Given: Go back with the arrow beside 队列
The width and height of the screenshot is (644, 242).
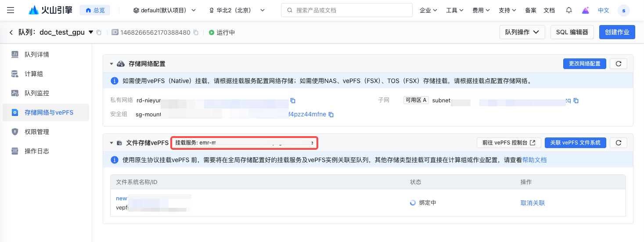Looking at the screenshot, I should [x=11, y=32].
